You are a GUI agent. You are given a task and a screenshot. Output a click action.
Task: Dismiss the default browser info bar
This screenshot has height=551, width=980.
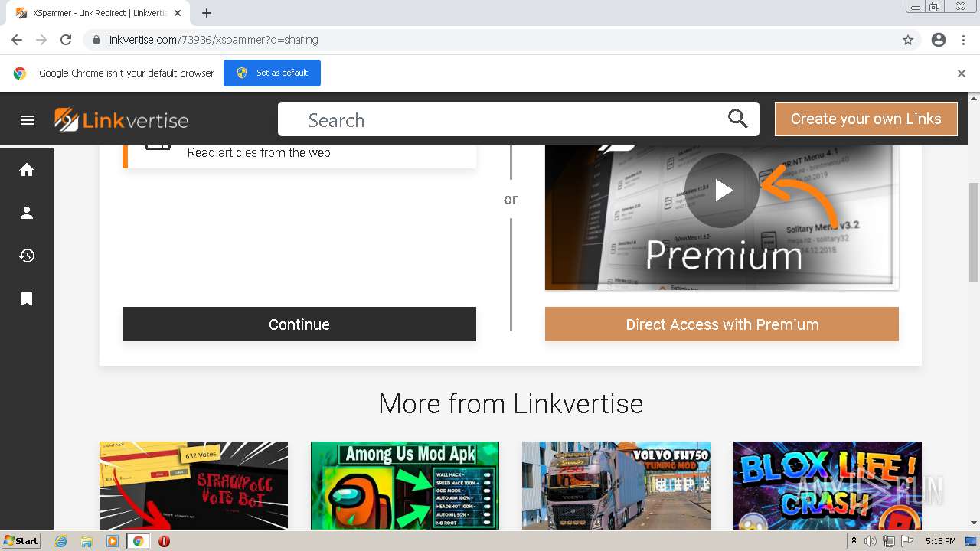point(962,73)
